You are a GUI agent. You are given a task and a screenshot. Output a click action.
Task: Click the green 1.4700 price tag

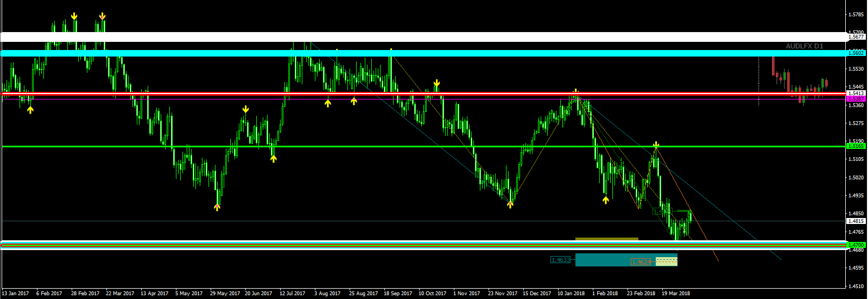coord(856,245)
